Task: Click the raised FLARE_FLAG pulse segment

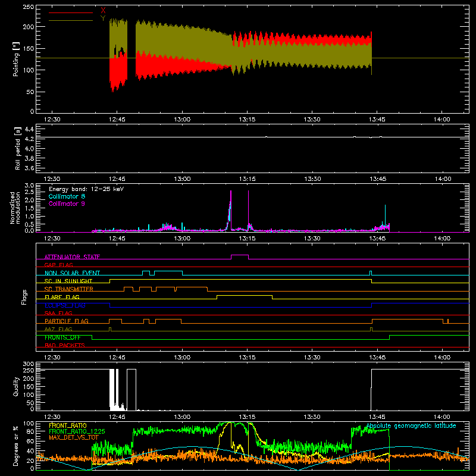Action: pyautogui.click(x=245, y=295)
